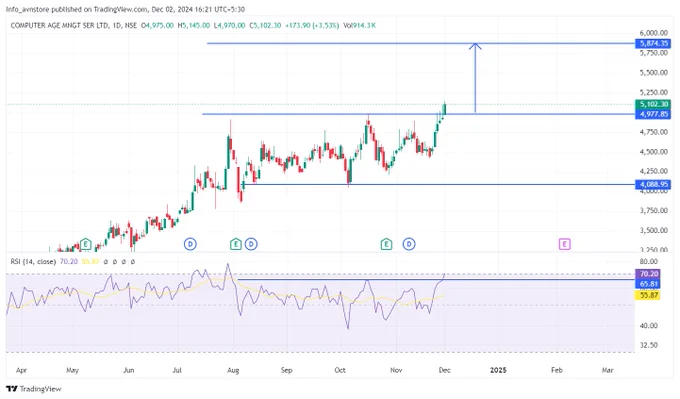This screenshot has width=680, height=399.
Task: Click the close price C5,102.30 value
Action: pyautogui.click(x=265, y=26)
